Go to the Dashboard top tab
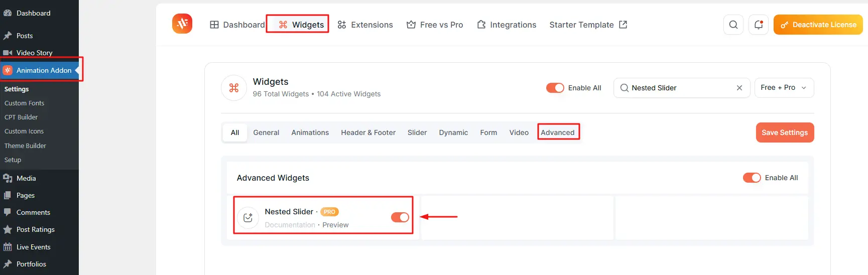The height and width of the screenshot is (275, 868). [x=237, y=25]
